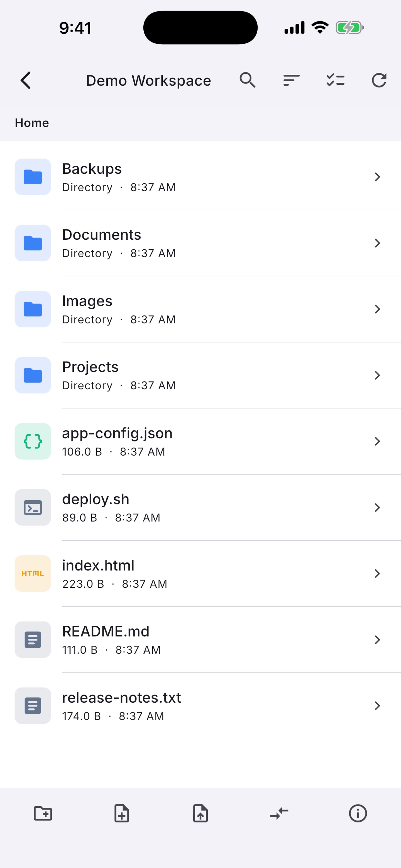The width and height of the screenshot is (401, 868).
Task: Tap the README.md document icon
Action: (33, 639)
